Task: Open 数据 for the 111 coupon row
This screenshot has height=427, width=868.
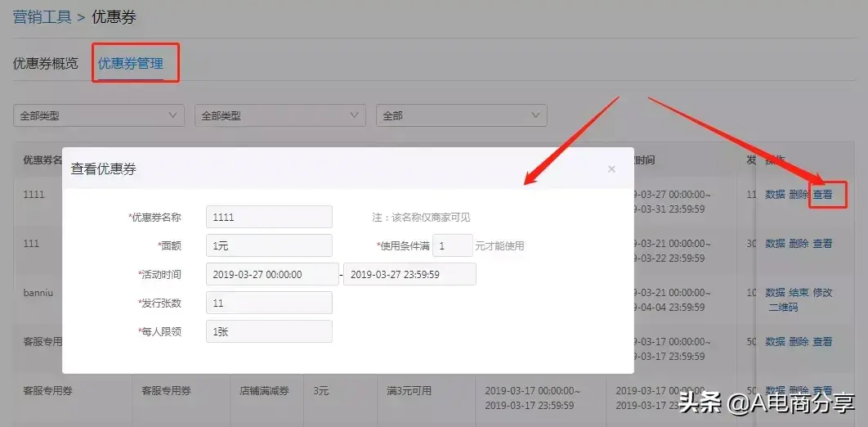Action: [775, 243]
